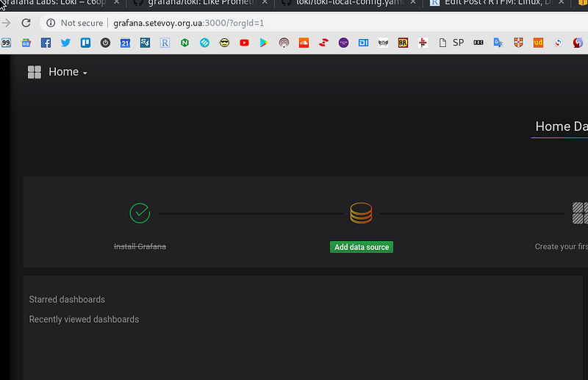Open the purple circle bookmark
588x380 pixels.
coord(343,43)
